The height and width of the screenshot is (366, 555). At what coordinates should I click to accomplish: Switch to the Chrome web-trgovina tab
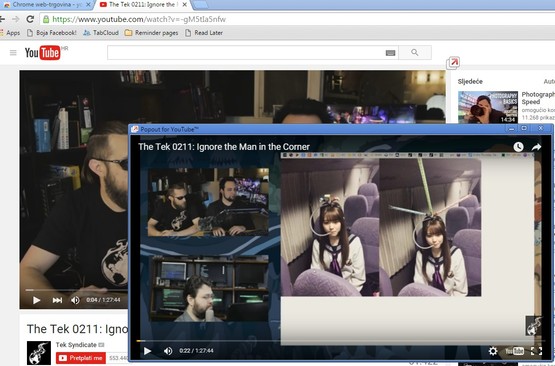coord(47,5)
